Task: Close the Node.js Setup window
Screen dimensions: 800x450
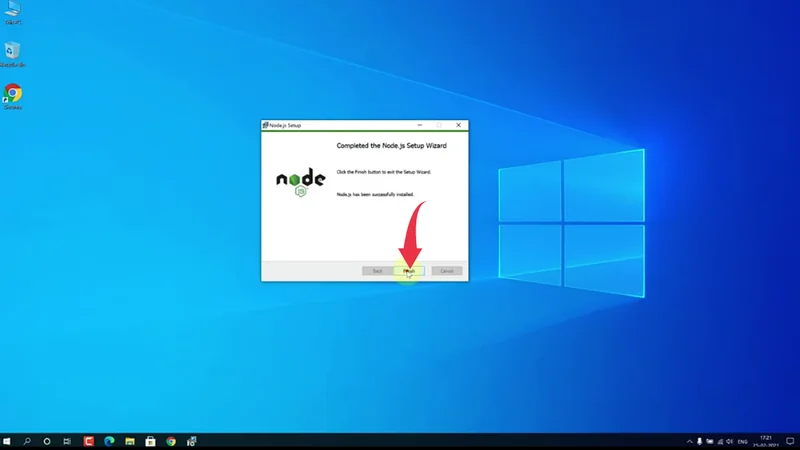Action: tap(458, 125)
